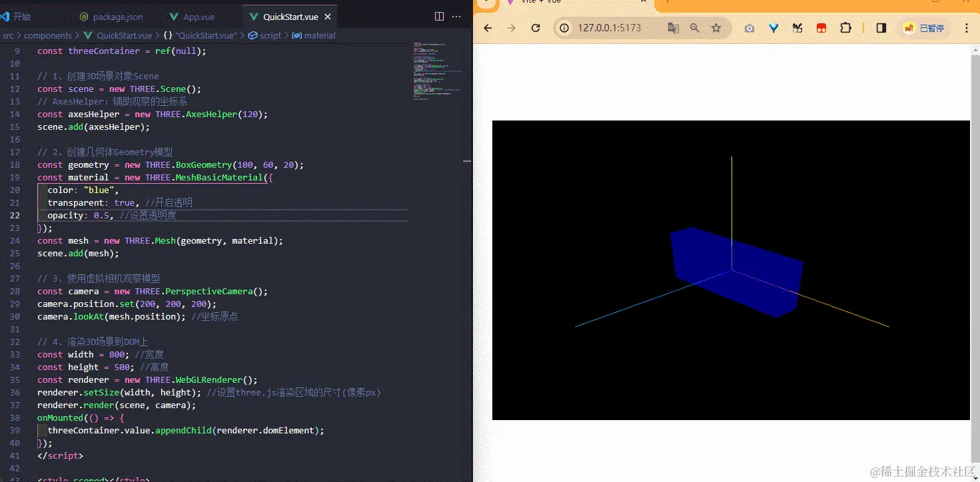Open the Chrome extensions puzzle icon
This screenshot has height=482, width=980.
click(x=845, y=28)
